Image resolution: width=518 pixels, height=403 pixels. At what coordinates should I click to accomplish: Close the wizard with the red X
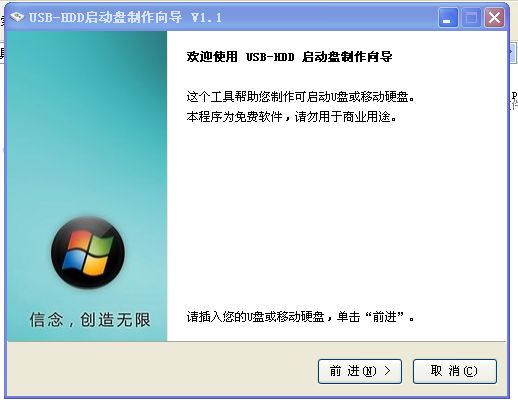[x=494, y=17]
